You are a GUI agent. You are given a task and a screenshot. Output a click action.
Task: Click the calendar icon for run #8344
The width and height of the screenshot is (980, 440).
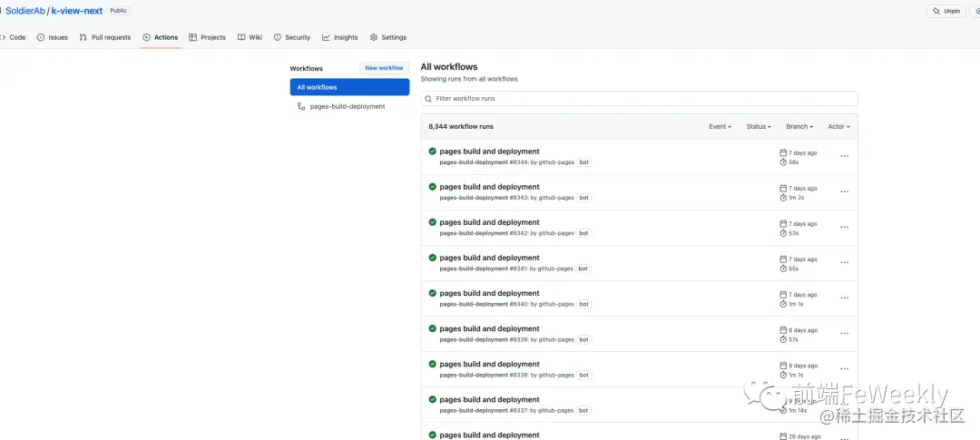click(x=783, y=152)
